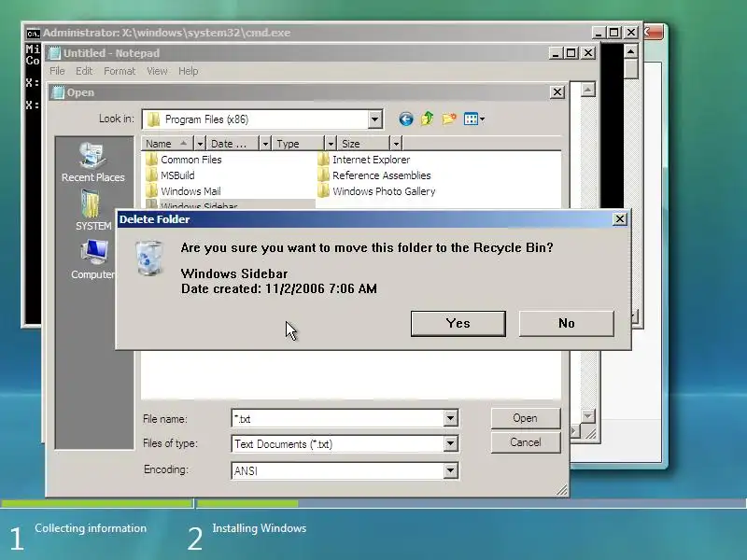Click the File name input field

point(338,418)
